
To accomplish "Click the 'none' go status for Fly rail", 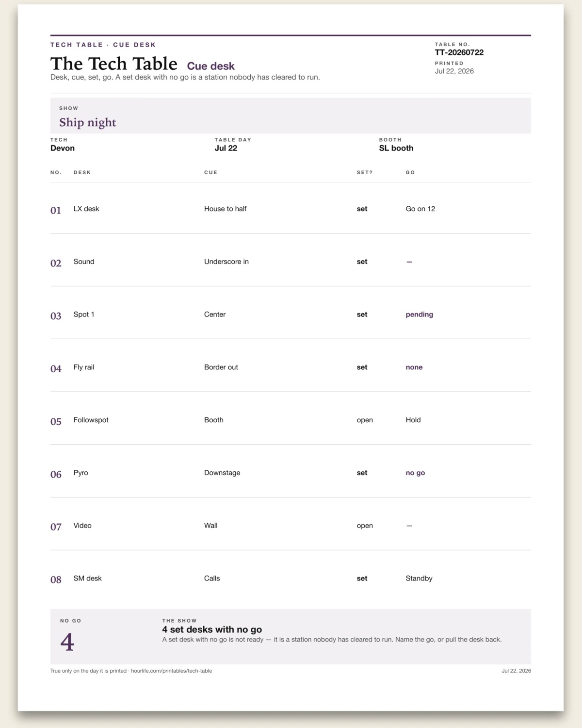I will (414, 367).
